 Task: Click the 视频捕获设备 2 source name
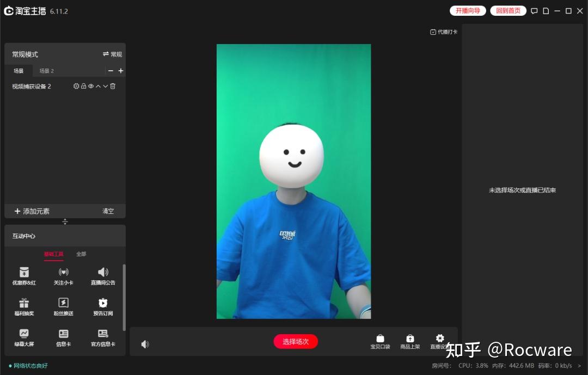click(x=31, y=87)
